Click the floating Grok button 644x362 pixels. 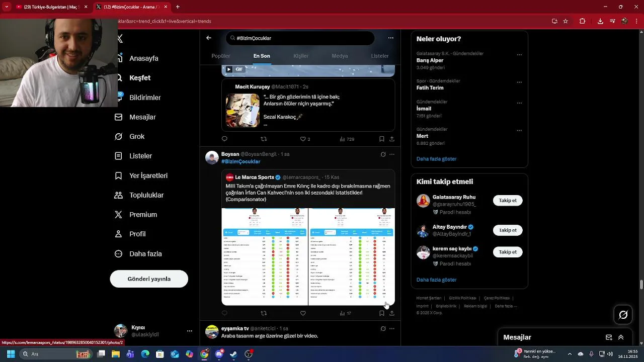(x=623, y=315)
